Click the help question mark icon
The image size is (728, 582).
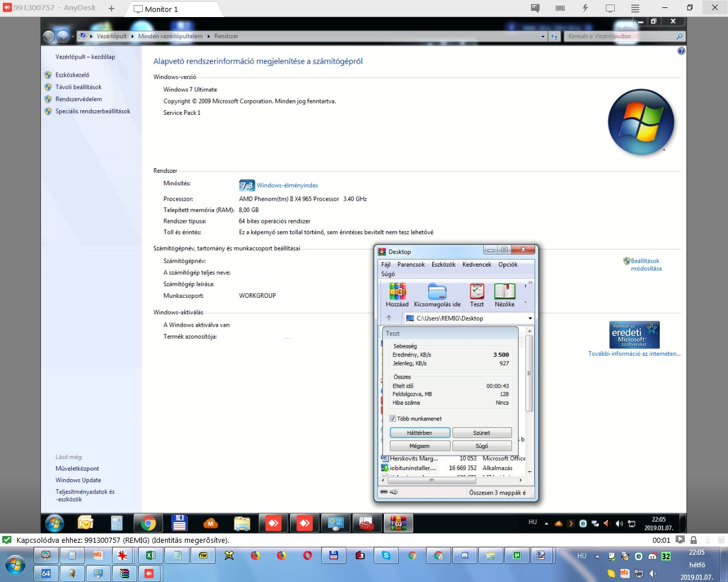(681, 51)
